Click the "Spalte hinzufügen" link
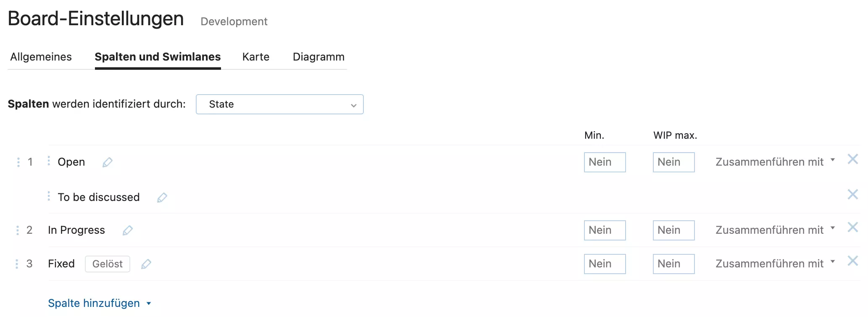 [x=94, y=303]
